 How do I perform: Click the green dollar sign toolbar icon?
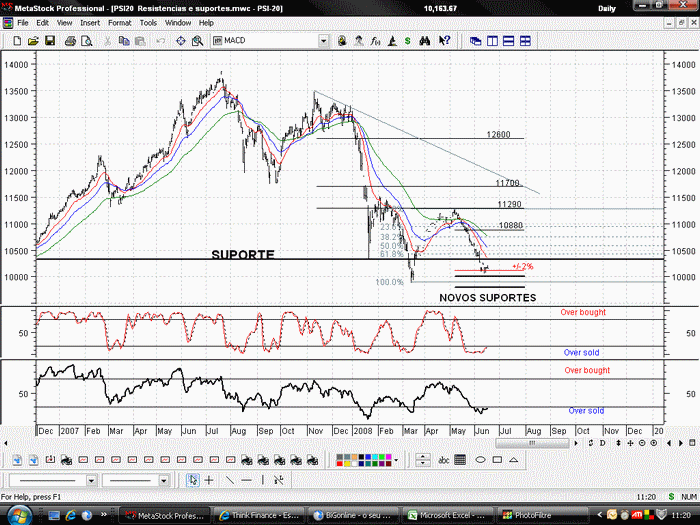[x=408, y=41]
